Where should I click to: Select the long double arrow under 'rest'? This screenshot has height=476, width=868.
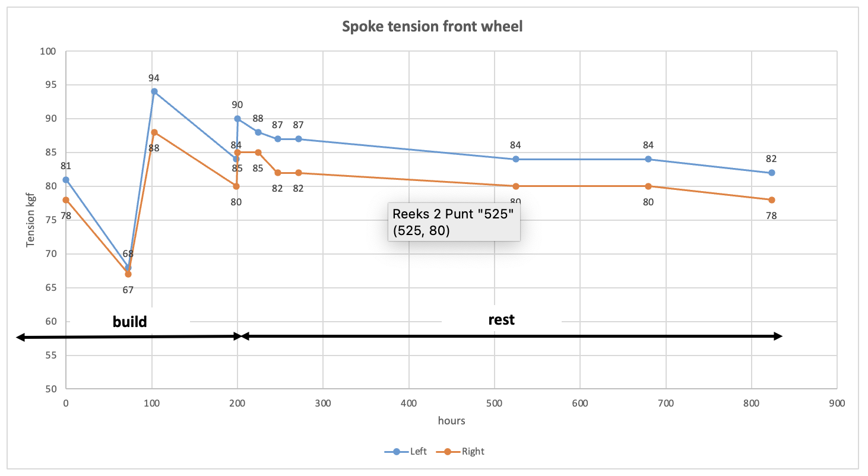[512, 337]
